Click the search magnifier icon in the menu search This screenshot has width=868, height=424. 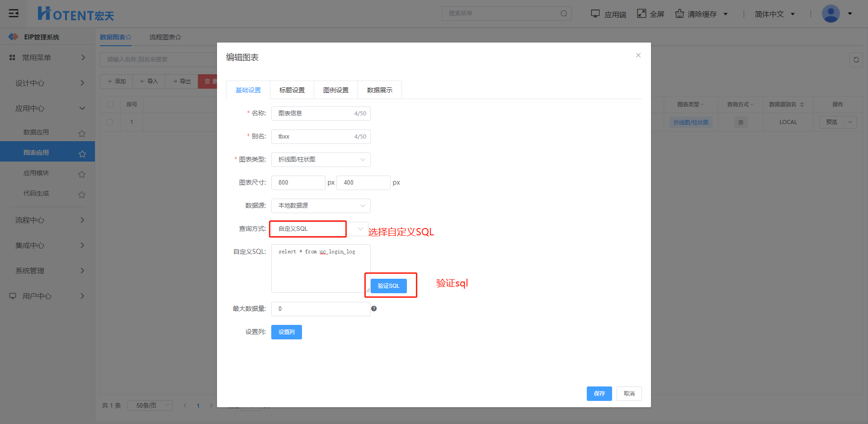coord(564,14)
